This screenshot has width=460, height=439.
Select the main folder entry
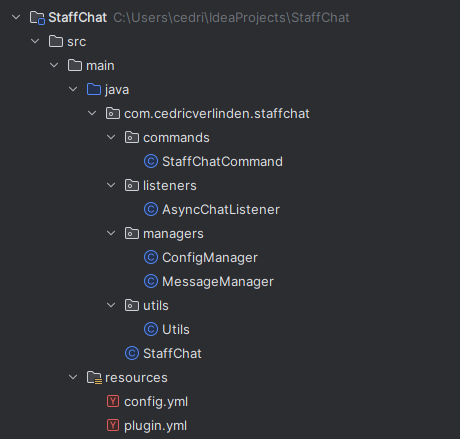[100, 66]
